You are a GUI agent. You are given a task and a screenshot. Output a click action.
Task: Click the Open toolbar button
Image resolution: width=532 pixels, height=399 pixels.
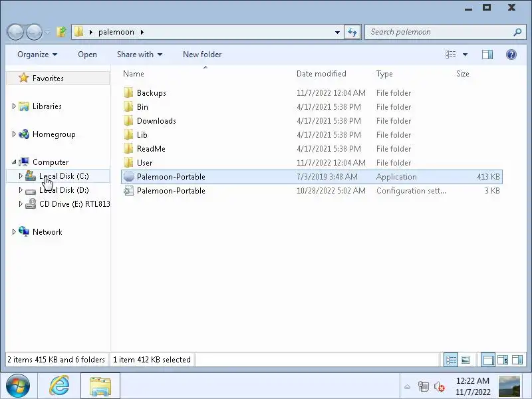point(87,55)
